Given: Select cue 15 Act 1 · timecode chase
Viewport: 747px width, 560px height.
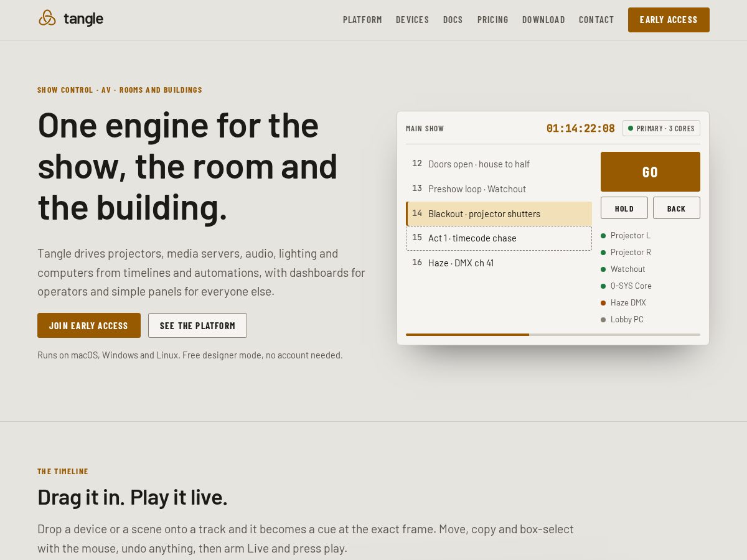Looking at the screenshot, I should [x=499, y=238].
